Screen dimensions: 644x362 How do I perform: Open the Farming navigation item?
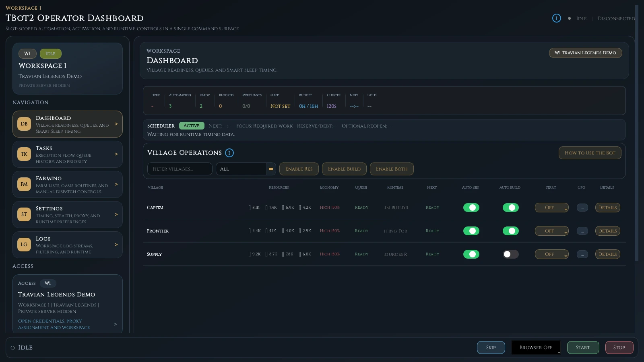(x=68, y=184)
